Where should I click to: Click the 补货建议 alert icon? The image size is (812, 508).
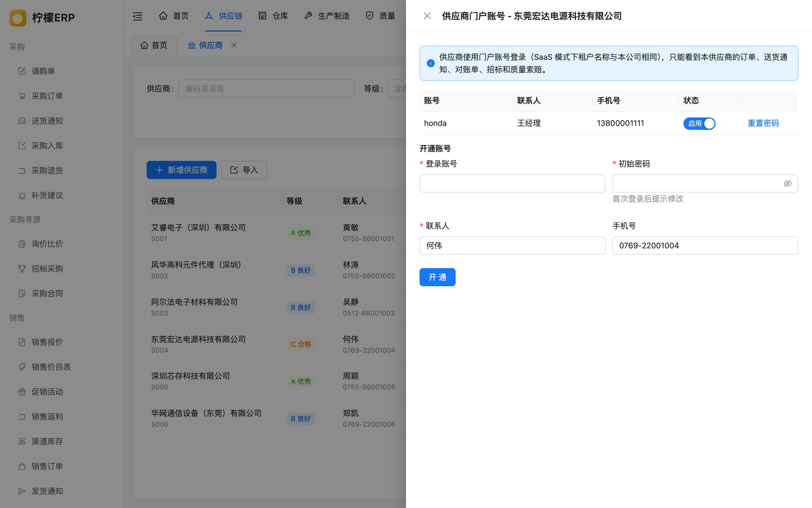tap(22, 196)
